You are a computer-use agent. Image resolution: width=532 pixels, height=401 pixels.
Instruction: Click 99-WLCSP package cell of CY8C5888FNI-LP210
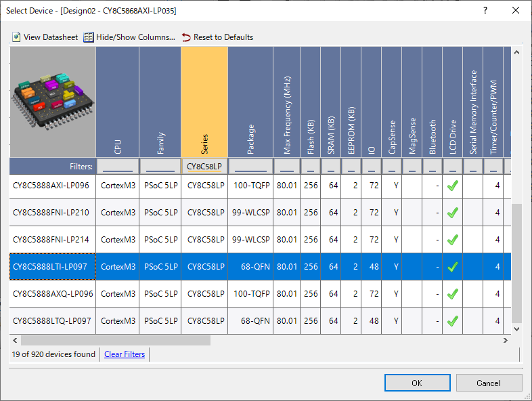(x=250, y=213)
